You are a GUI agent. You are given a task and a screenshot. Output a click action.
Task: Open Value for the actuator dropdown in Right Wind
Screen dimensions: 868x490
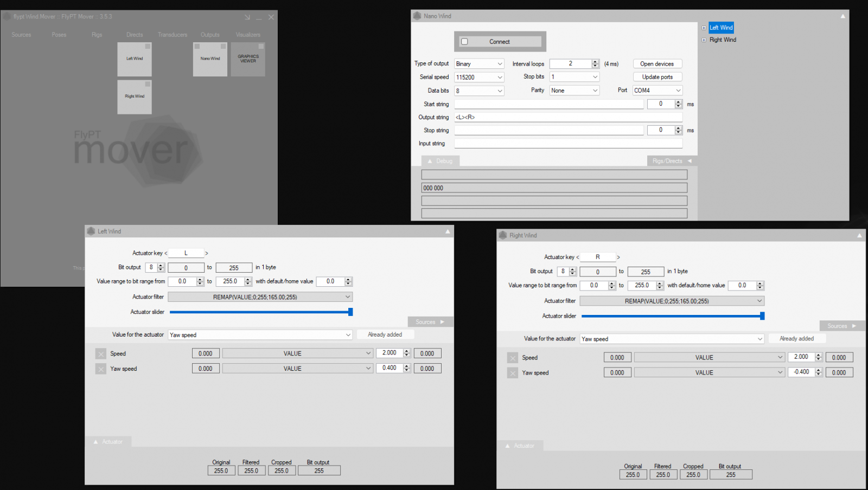672,339
